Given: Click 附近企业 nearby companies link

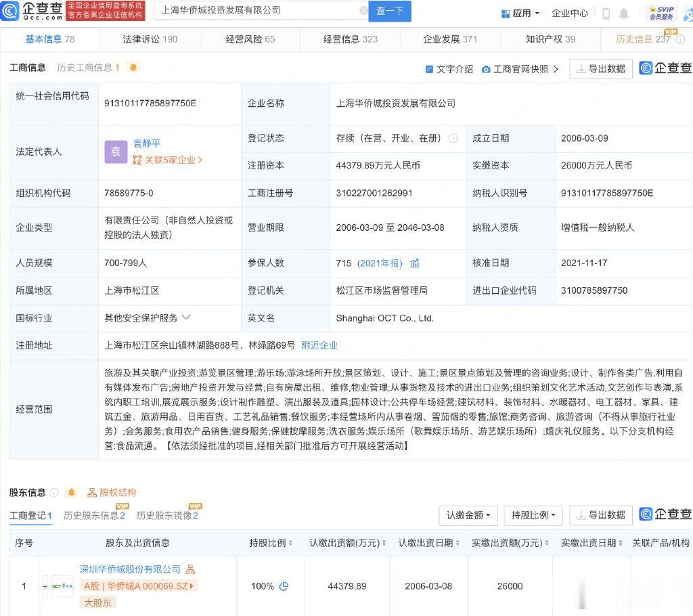Looking at the screenshot, I should point(319,345).
